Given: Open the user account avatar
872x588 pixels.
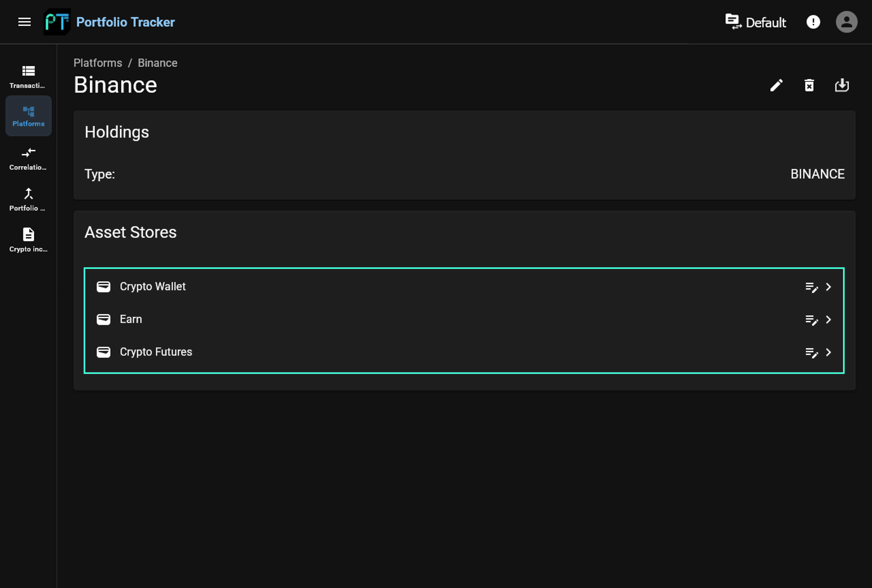Looking at the screenshot, I should [846, 22].
